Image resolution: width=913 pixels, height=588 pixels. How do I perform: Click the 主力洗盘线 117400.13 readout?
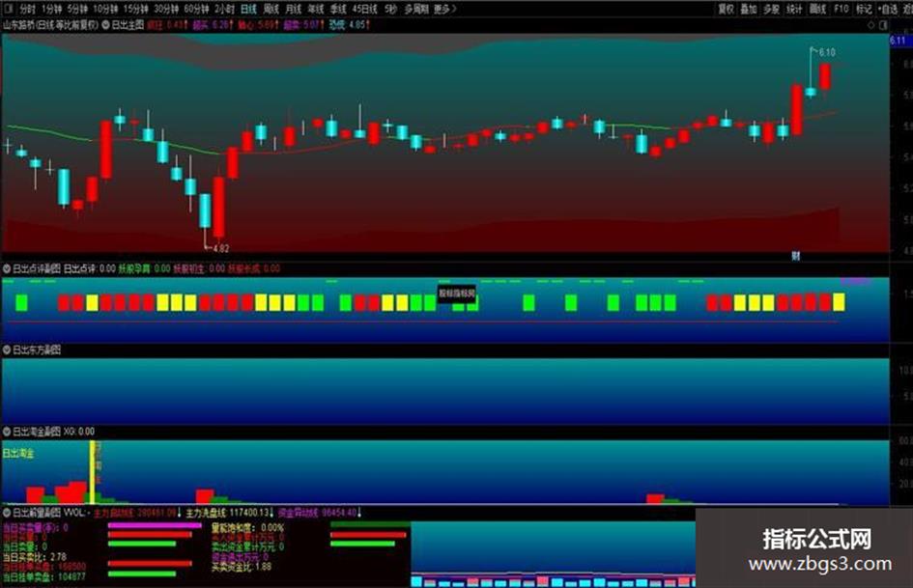(230, 513)
